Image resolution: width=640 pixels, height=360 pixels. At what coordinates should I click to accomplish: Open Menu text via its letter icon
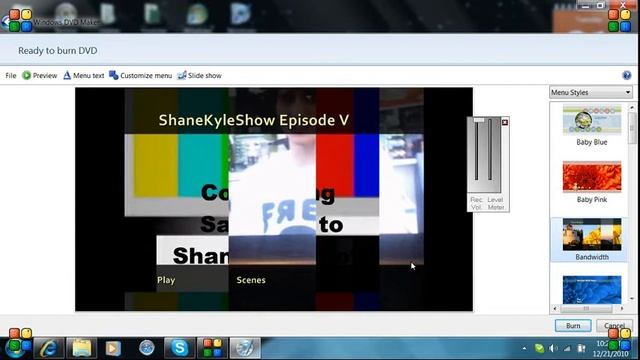[67, 76]
